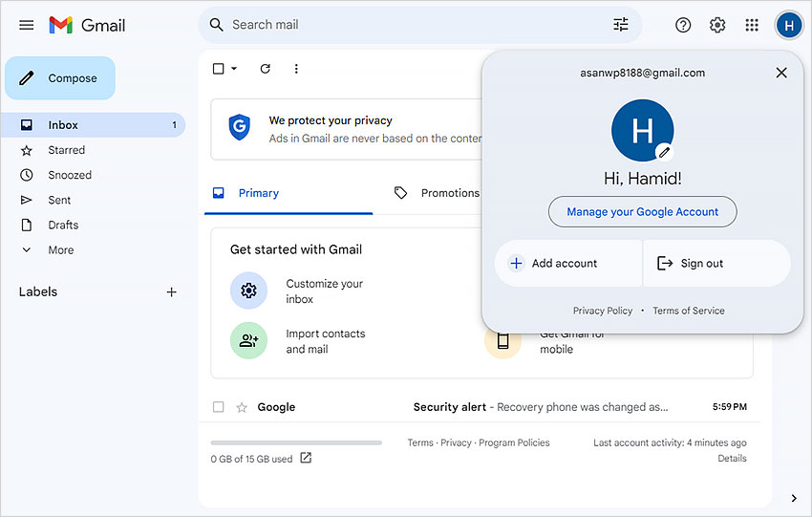Open account activity Details link
The width and height of the screenshot is (812, 517).
click(732, 459)
